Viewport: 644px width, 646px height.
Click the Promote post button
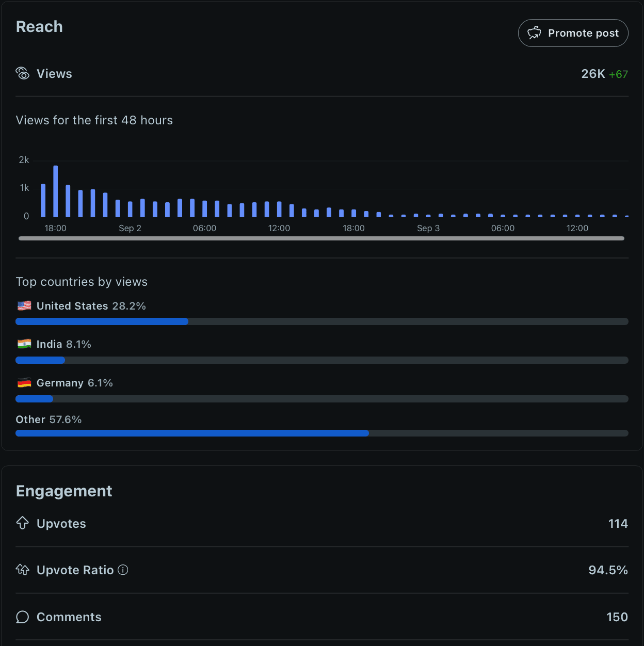click(573, 33)
